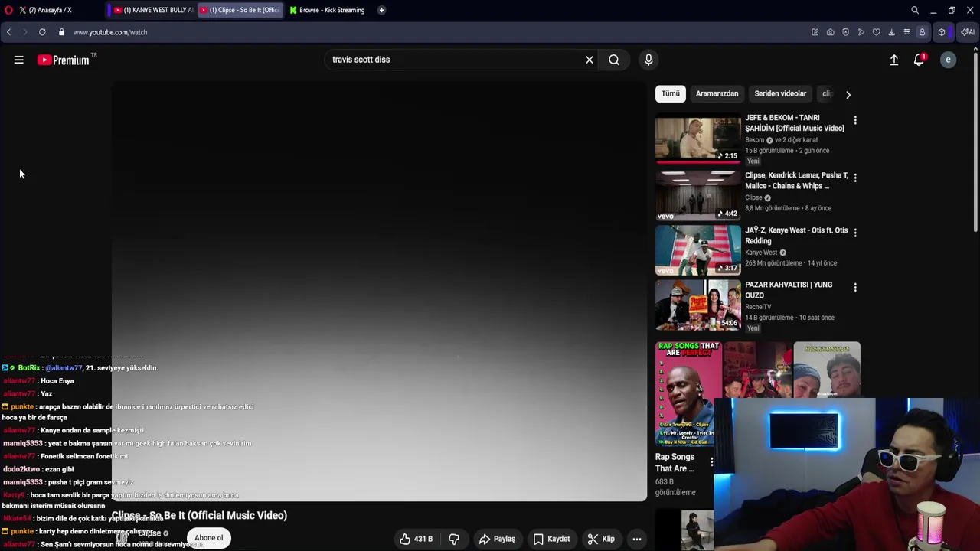This screenshot has height=551, width=980.
Task: Subscribe with the Abone ol button
Action: (x=208, y=538)
